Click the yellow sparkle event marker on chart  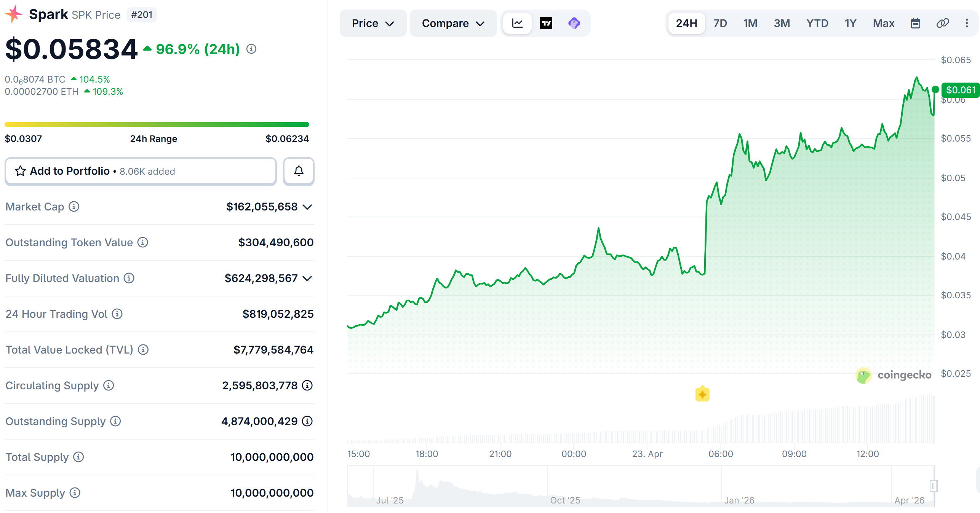coord(702,394)
